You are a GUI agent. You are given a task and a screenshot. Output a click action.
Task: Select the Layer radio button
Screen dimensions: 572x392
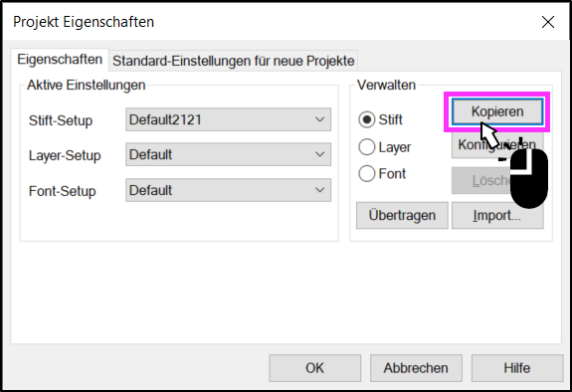(x=385, y=147)
